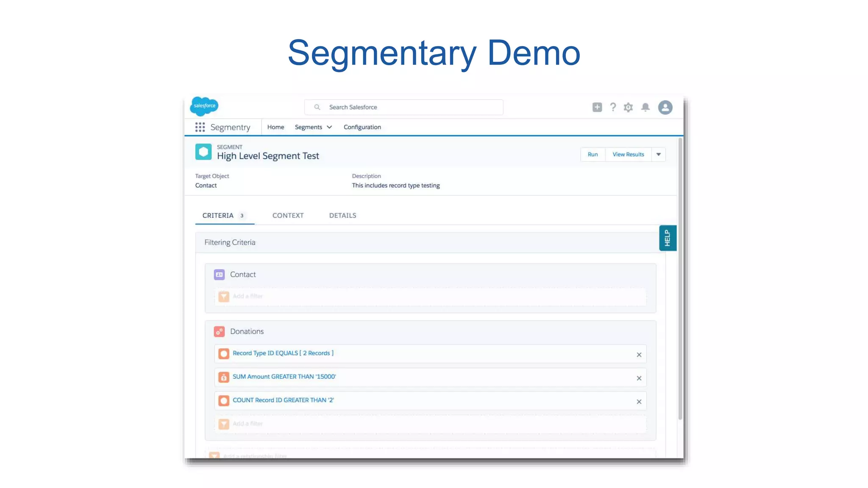Click the Target Object value Contact

[206, 186]
